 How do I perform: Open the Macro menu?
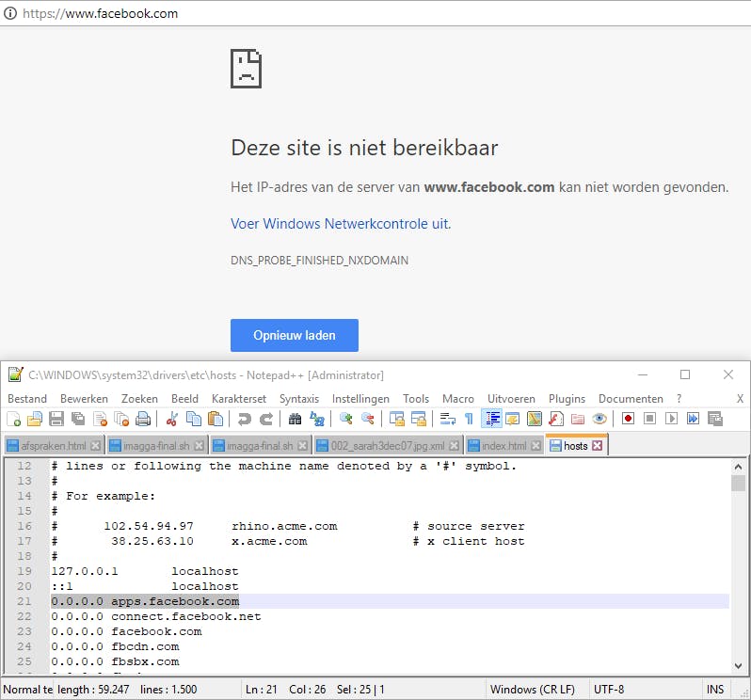(x=458, y=399)
